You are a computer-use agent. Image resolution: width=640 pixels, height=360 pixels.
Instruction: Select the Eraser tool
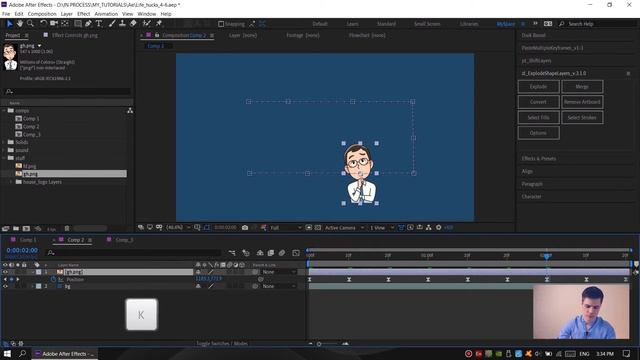pyautogui.click(x=133, y=24)
